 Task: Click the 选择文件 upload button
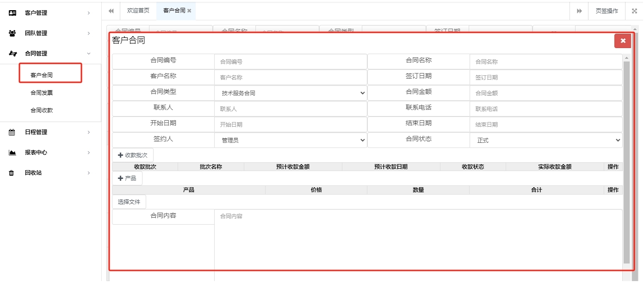[129, 201]
